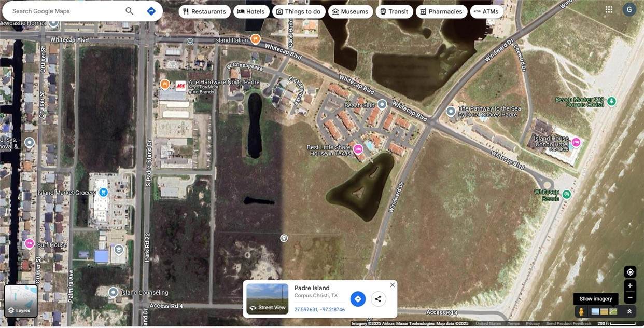The height and width of the screenshot is (328, 644).
Task: Open directions from the search bar
Action: 151,11
